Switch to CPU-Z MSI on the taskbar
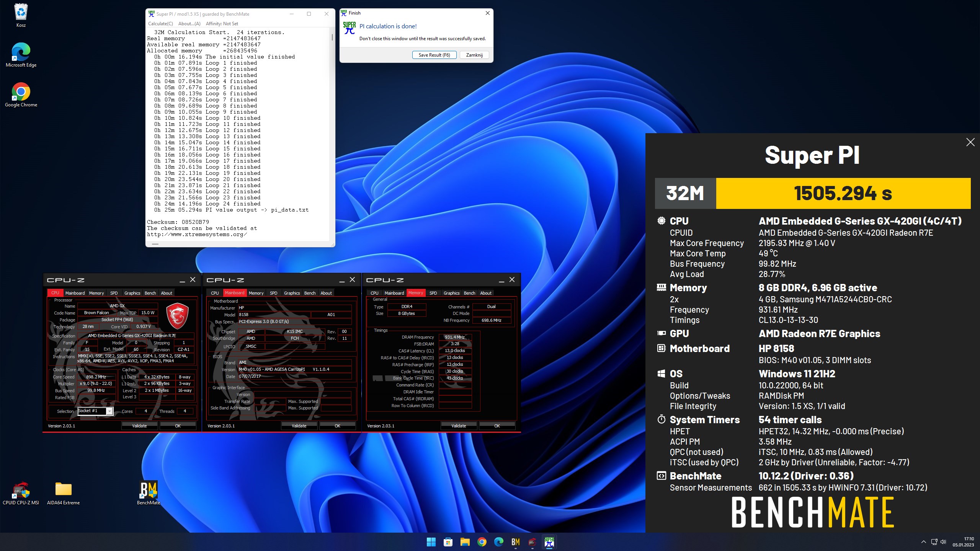 click(x=532, y=542)
